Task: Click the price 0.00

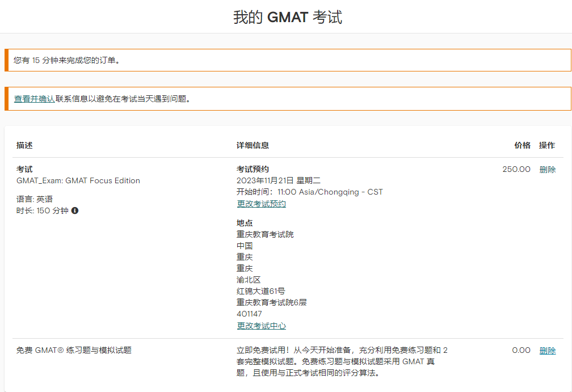Action: click(x=521, y=351)
